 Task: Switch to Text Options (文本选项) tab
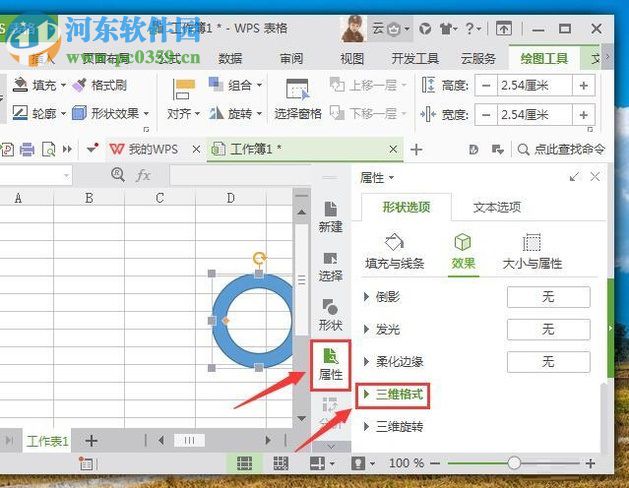pos(497,207)
